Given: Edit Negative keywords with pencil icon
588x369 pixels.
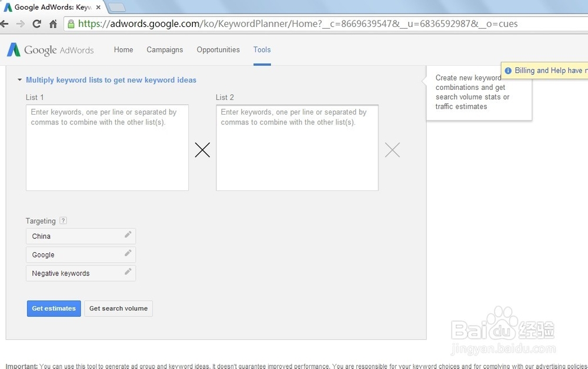Looking at the screenshot, I should [128, 271].
